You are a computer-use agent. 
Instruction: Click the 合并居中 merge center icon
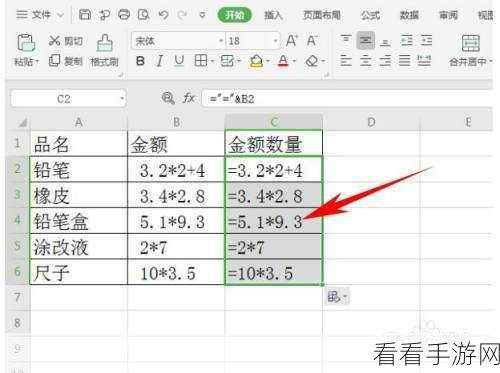tap(471, 43)
